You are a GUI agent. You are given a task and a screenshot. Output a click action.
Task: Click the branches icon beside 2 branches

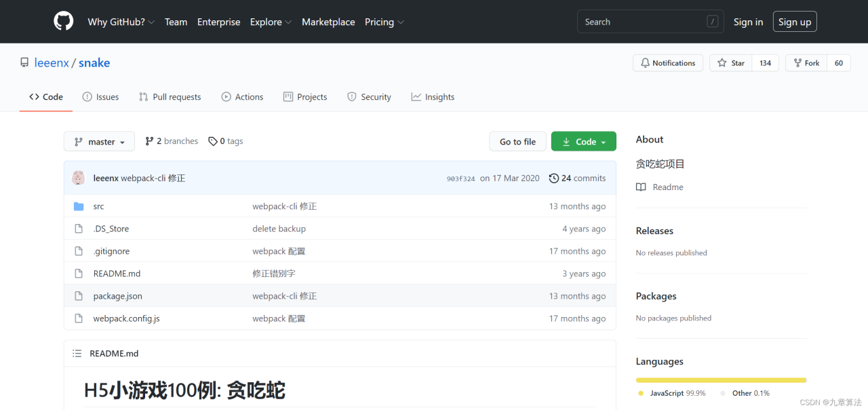coord(149,141)
